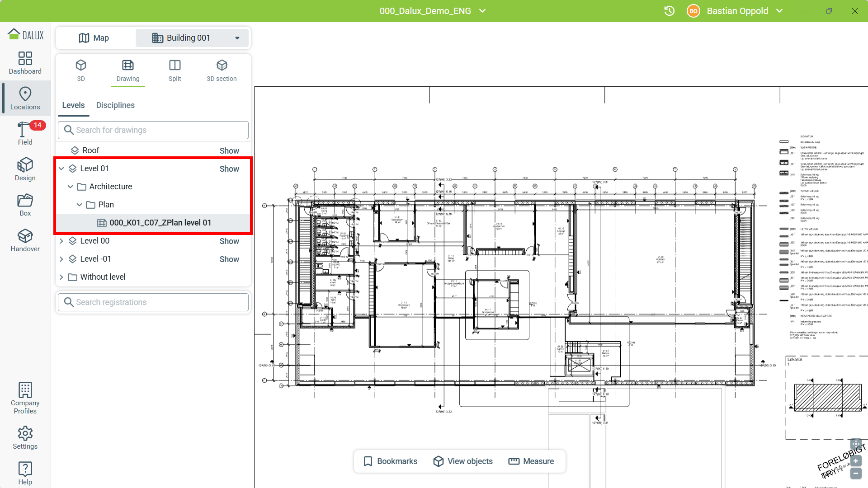This screenshot has width=868, height=488.
Task: Show the Roof level
Action: pyautogui.click(x=229, y=150)
